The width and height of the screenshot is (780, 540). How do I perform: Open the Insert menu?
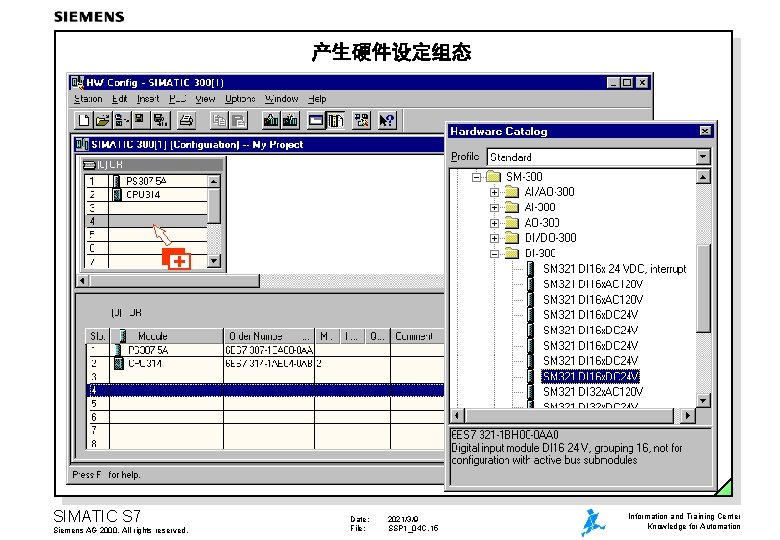tap(148, 99)
